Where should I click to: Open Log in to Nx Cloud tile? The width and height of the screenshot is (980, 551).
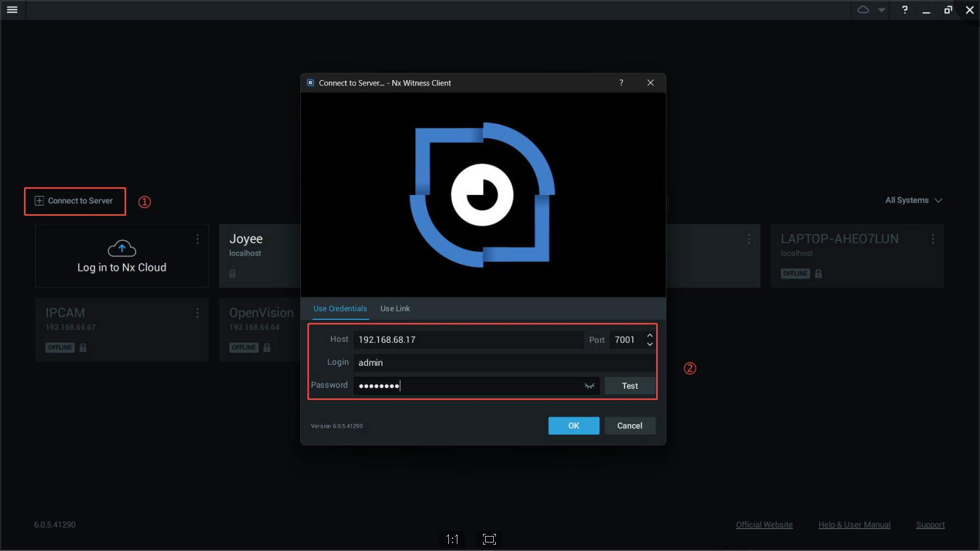click(122, 256)
